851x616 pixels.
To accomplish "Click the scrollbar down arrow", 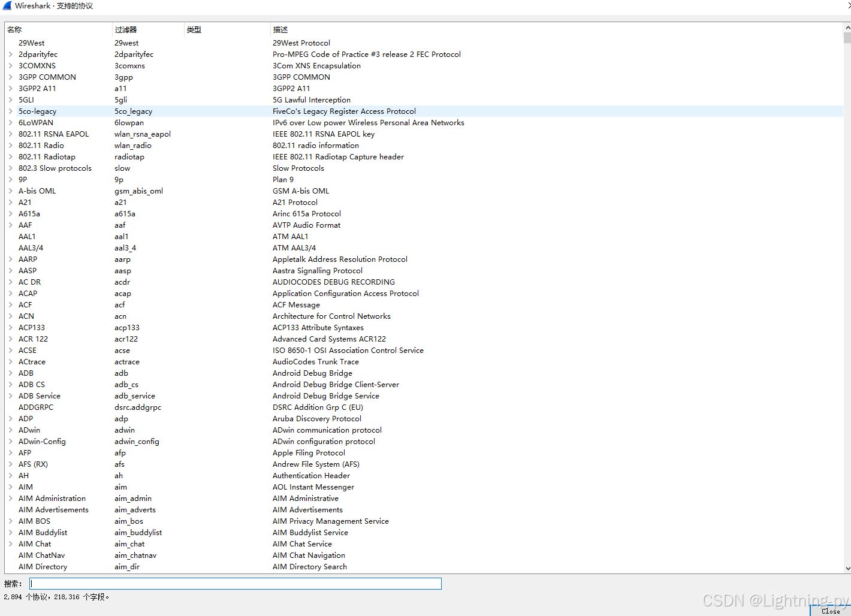I will (847, 568).
